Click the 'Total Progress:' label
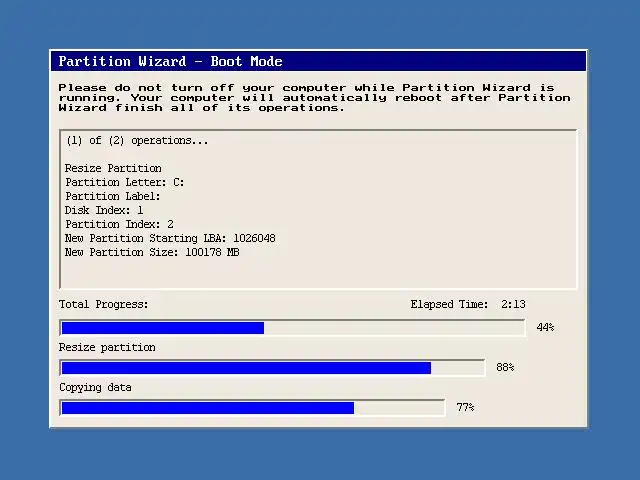This screenshot has height=480, width=640. click(x=104, y=304)
